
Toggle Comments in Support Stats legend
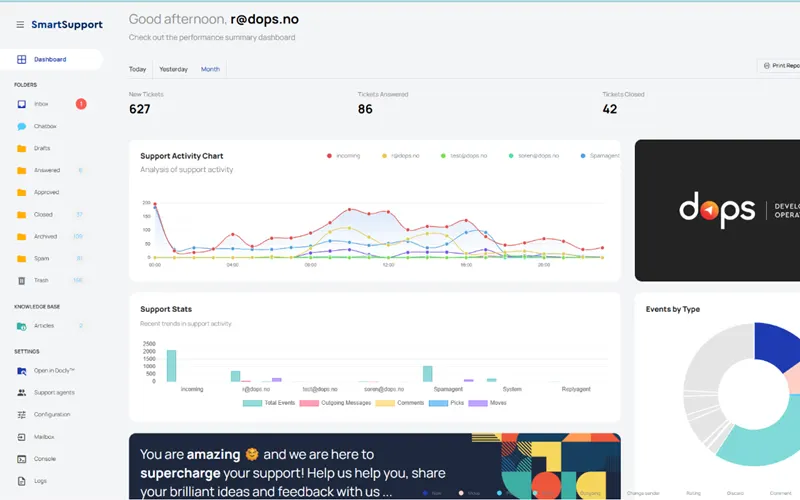click(x=399, y=403)
